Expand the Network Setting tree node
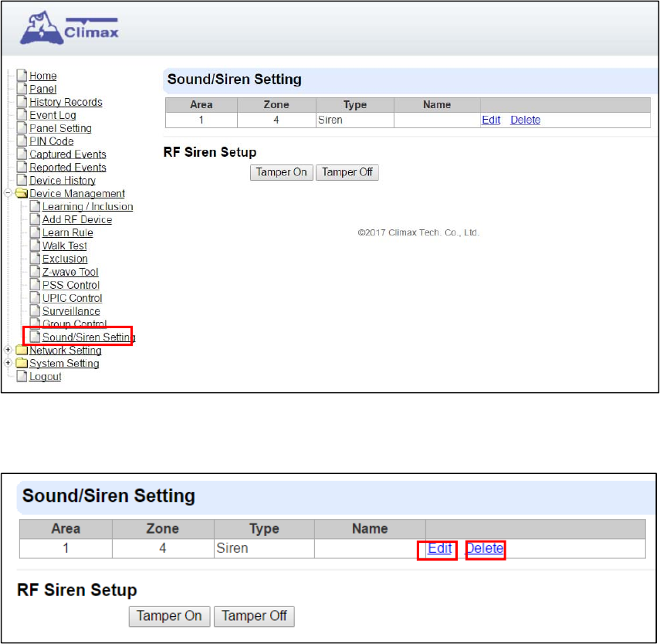Viewport: 660px width, 644px height. (x=8, y=350)
